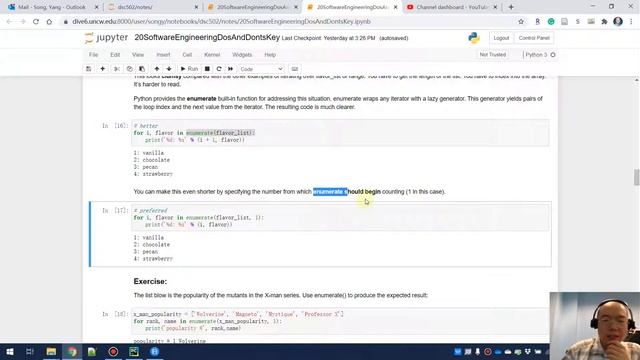Open the Kernel menu
Image resolution: width=640 pixels, height=360 pixels.
pyautogui.click(x=212, y=55)
